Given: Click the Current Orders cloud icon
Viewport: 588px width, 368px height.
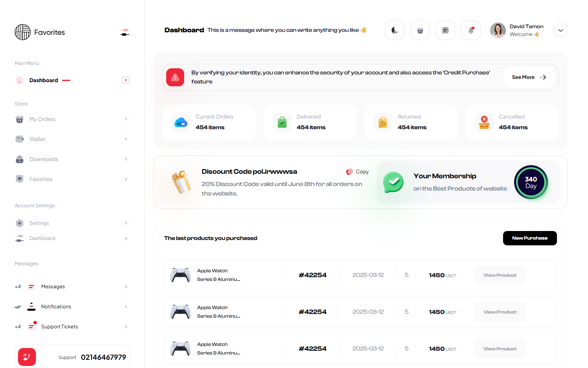Looking at the screenshot, I should pos(181,122).
